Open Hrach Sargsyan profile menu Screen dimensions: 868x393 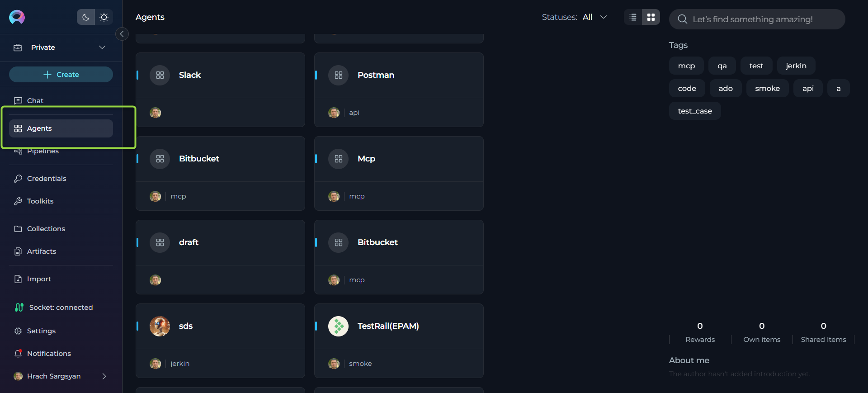(x=61, y=376)
